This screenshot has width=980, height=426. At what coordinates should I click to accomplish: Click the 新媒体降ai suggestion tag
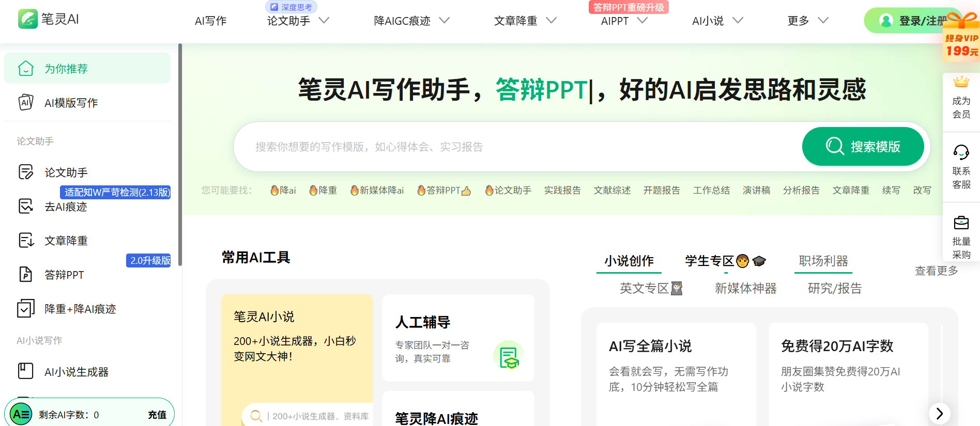377,191
